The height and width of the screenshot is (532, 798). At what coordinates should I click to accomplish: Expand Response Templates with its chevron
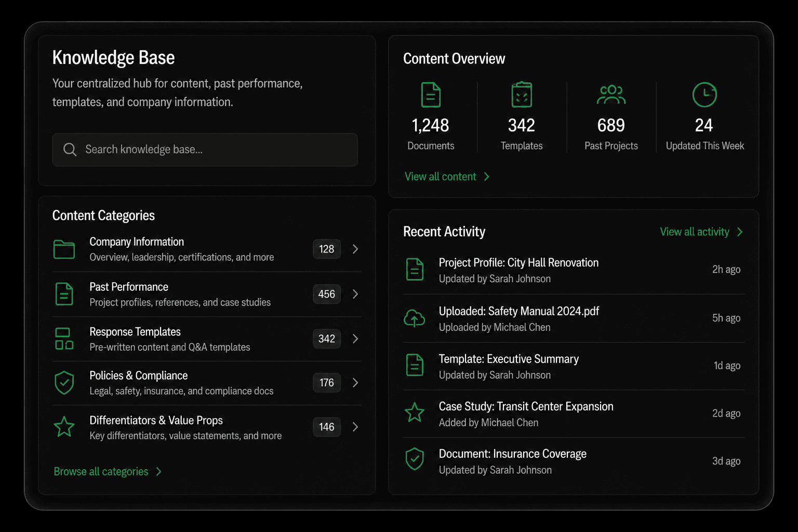pos(355,339)
